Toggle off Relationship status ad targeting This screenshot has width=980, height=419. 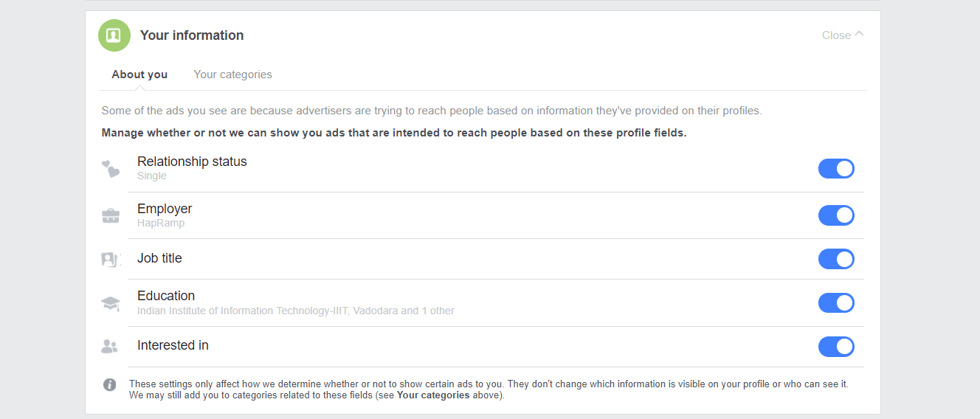click(x=836, y=169)
